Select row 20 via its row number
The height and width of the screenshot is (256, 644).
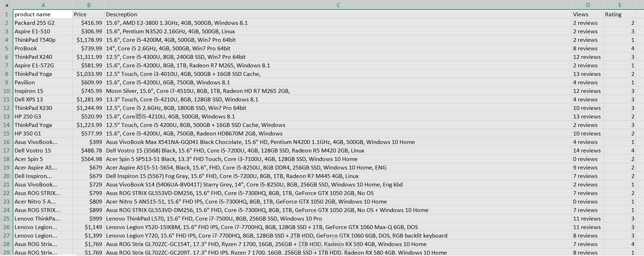coord(6,176)
